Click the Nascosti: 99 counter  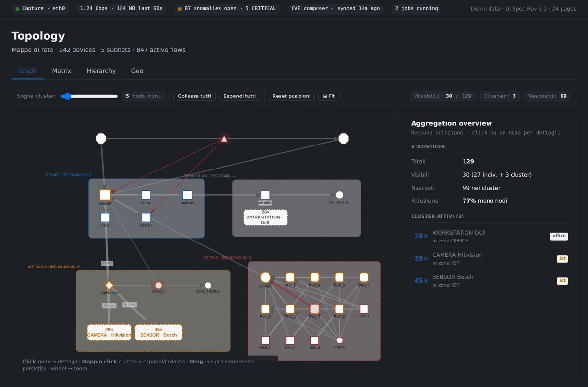click(547, 96)
